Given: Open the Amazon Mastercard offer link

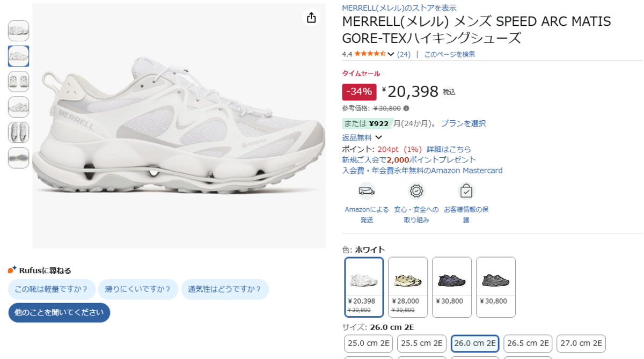Looking at the screenshot, I should [x=422, y=171].
